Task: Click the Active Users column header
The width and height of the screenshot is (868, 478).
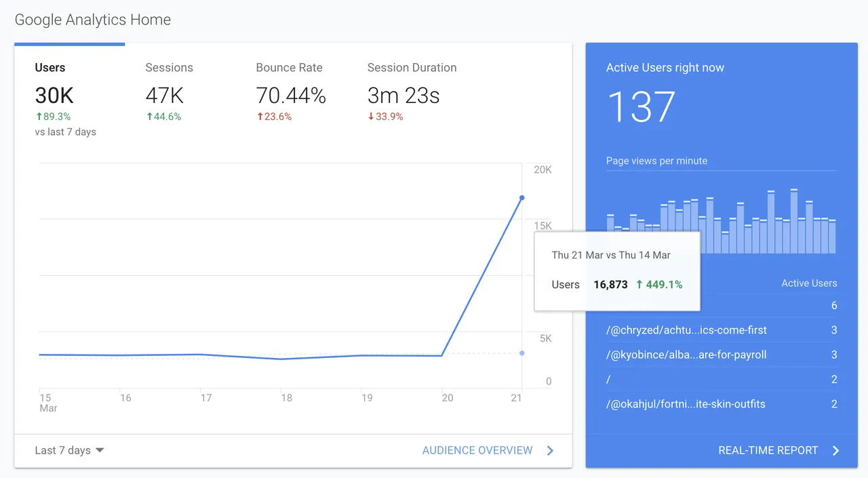Action: point(809,283)
